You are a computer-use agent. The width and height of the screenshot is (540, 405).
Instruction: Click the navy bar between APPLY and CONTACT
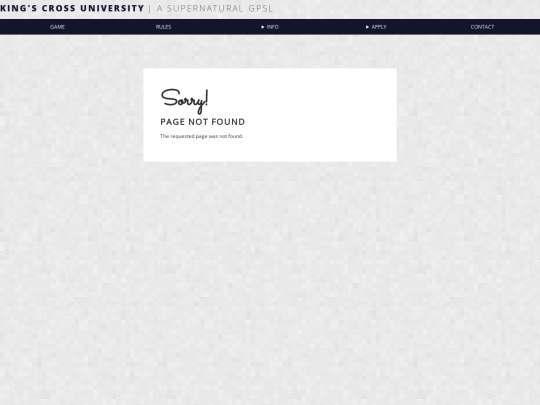429,27
